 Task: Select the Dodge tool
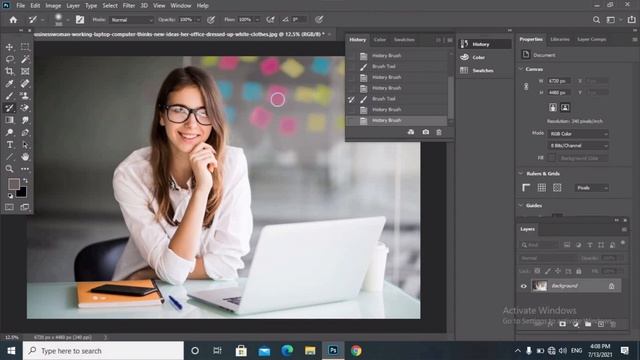coord(9,132)
